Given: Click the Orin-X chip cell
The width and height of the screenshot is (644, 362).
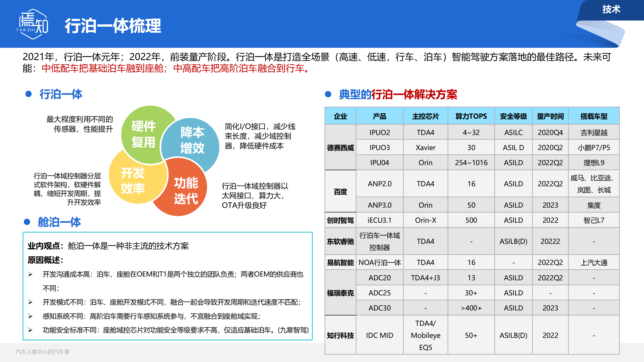Looking at the screenshot, I should [x=425, y=220].
